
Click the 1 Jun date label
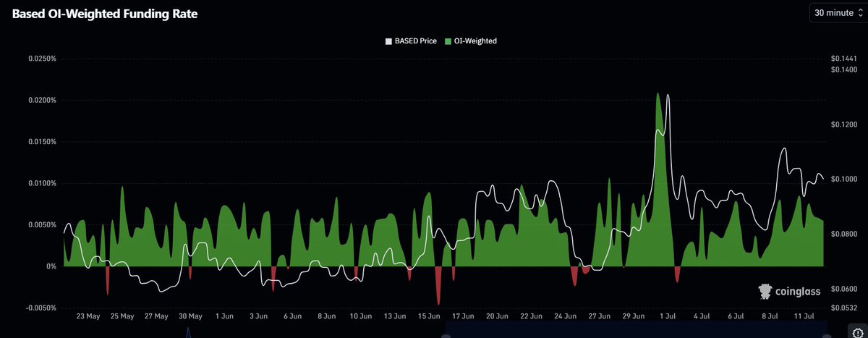pyautogui.click(x=224, y=316)
